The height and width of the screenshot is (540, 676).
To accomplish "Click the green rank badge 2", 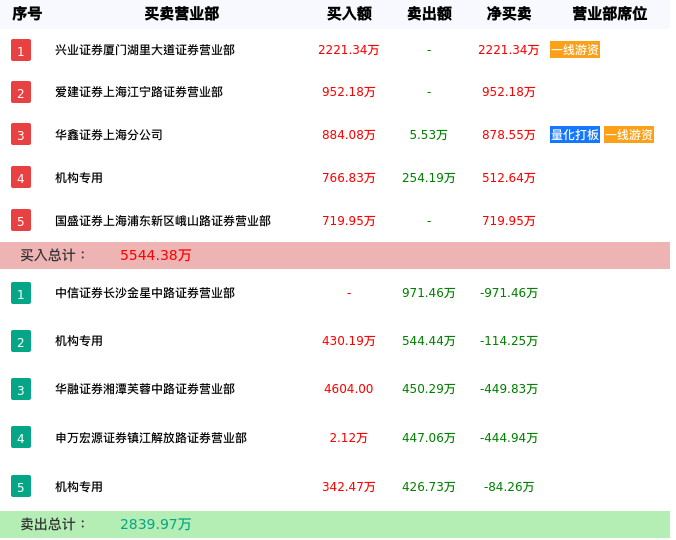I will [21, 341].
